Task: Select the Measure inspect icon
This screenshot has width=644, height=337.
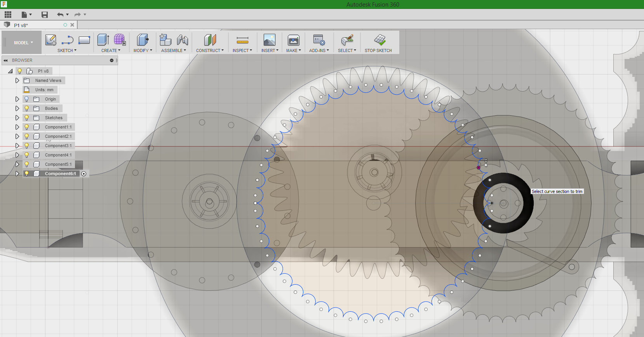Action: [x=242, y=40]
